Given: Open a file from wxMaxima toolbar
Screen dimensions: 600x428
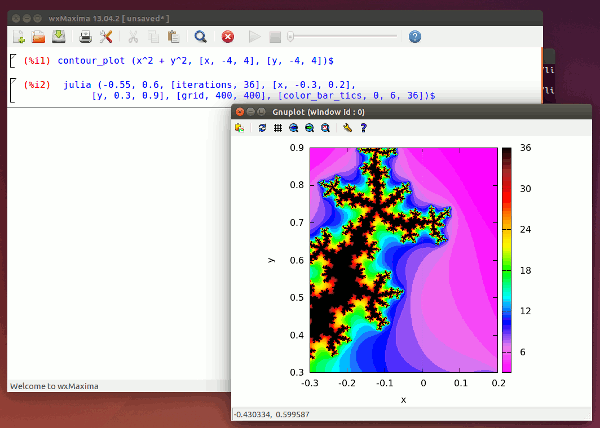Looking at the screenshot, I should click(x=38, y=37).
